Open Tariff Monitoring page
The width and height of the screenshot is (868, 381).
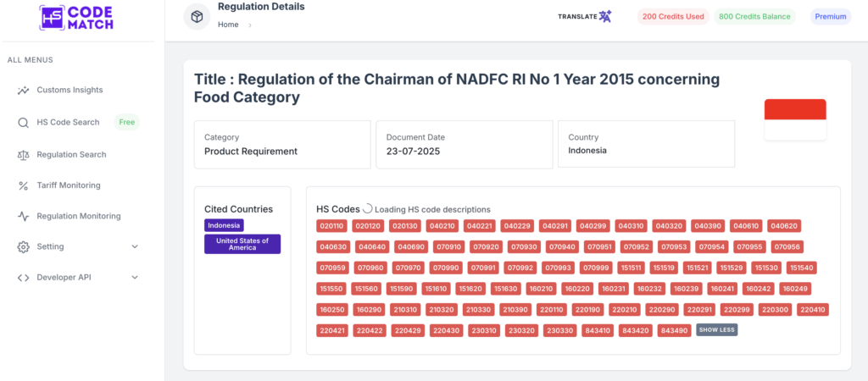point(69,185)
